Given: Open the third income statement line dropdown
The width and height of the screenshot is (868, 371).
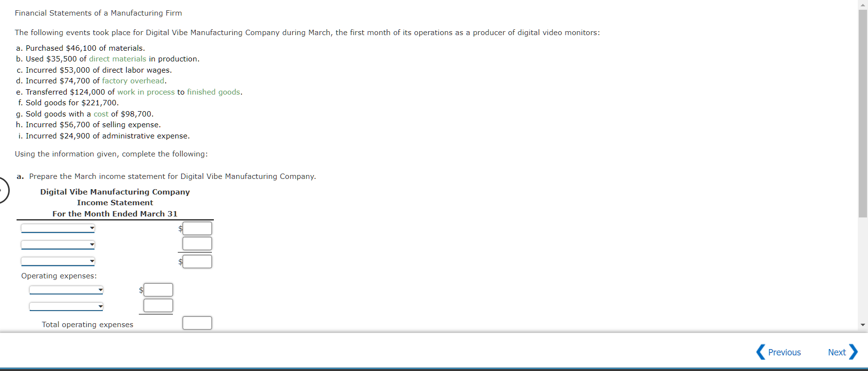Looking at the screenshot, I should [x=58, y=261].
